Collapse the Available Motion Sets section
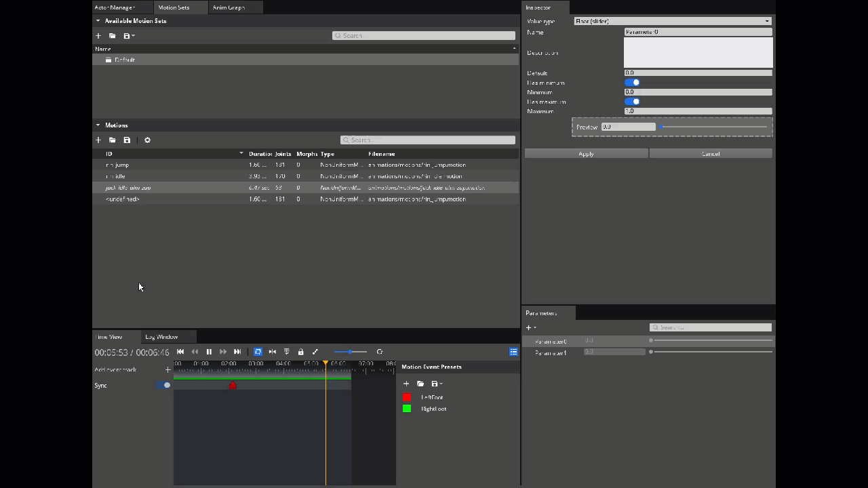 coord(98,20)
